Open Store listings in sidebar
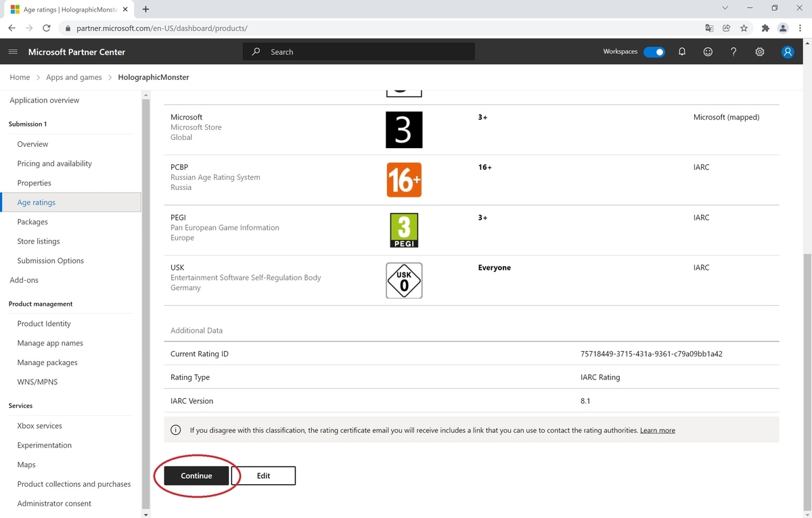812x518 pixels. 39,241
